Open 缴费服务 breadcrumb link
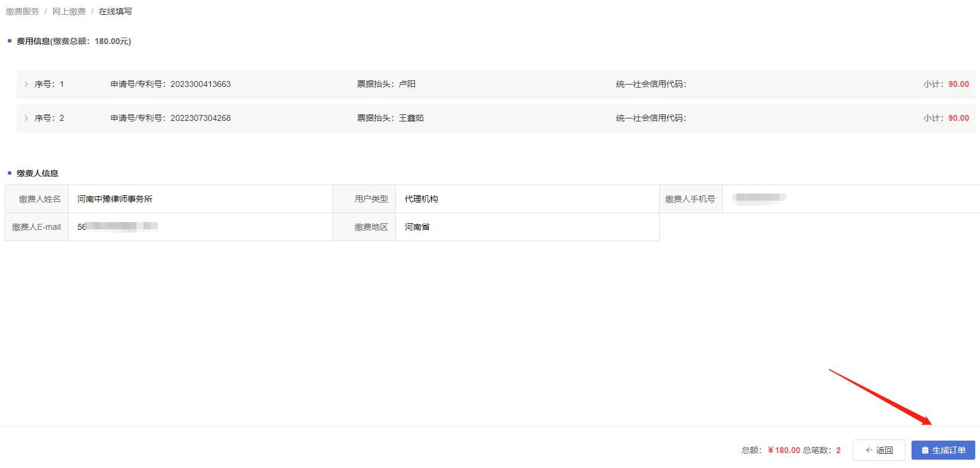The width and height of the screenshot is (980, 468). [x=23, y=11]
